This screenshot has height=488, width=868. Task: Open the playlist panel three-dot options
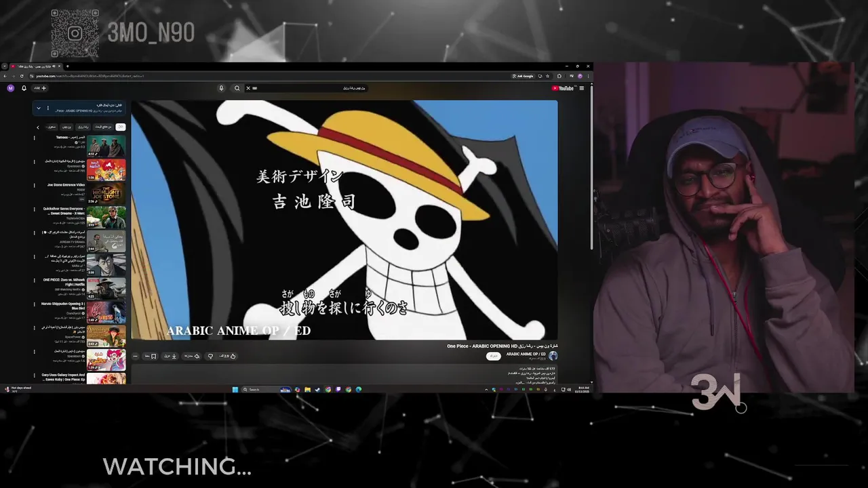coord(47,108)
